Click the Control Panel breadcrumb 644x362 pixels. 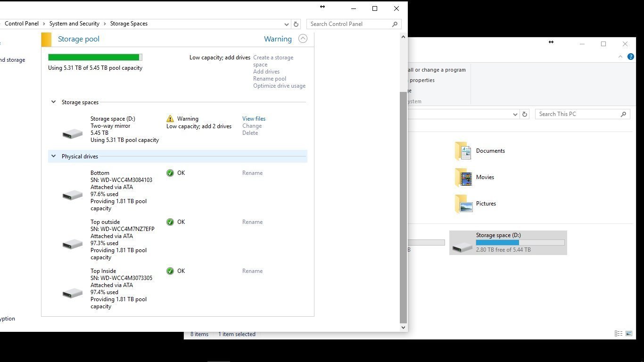pos(22,24)
